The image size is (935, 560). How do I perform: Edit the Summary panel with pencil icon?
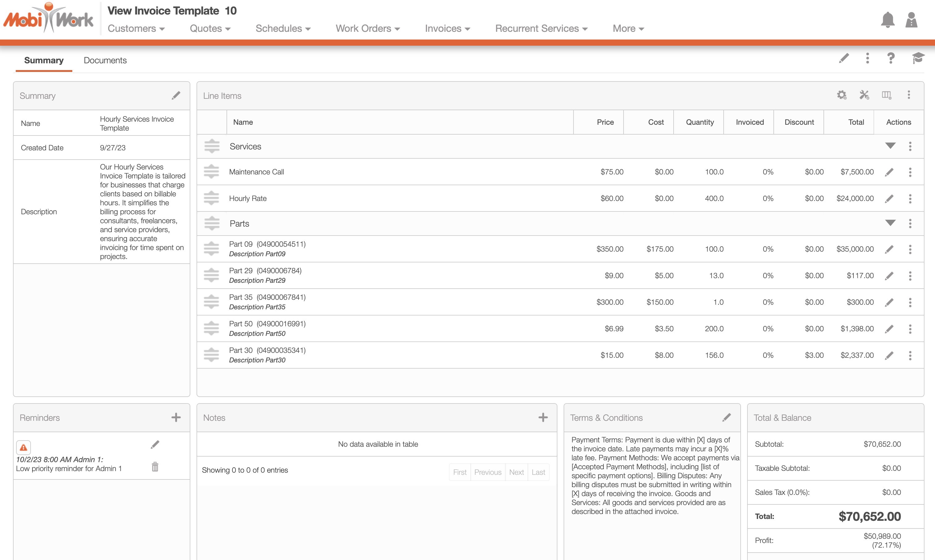[176, 95]
